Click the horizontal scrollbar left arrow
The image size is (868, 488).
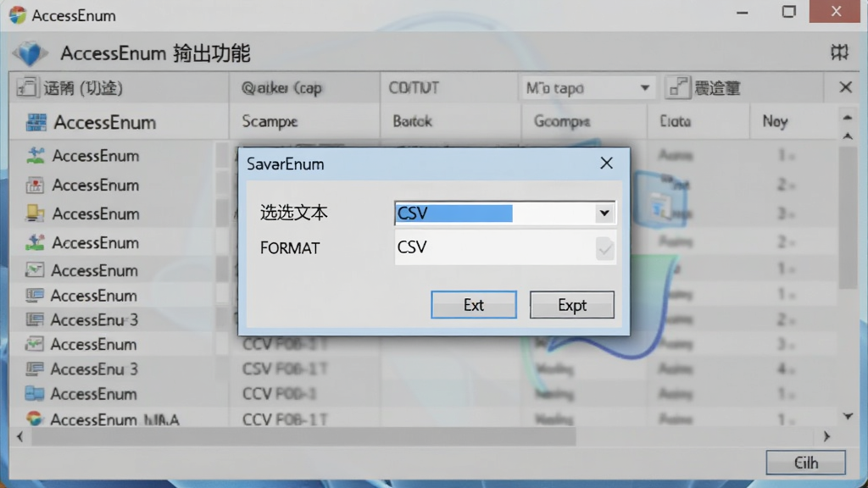(x=20, y=436)
